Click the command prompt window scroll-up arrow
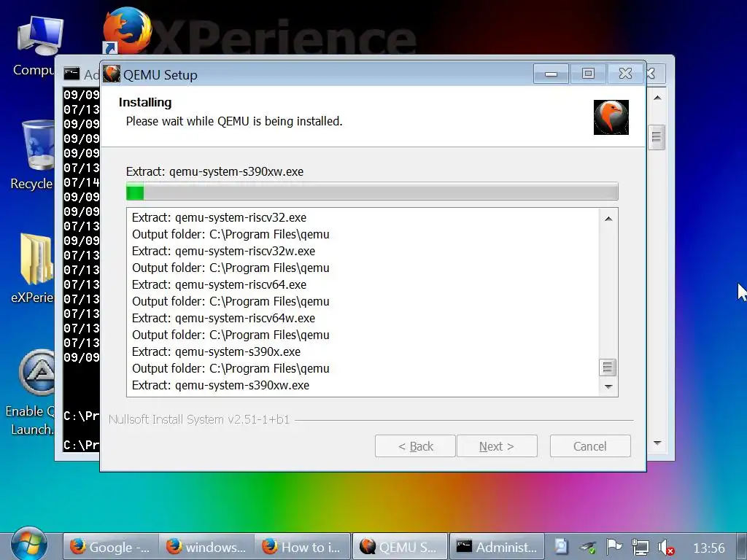This screenshot has height=560, width=747. 657,98
